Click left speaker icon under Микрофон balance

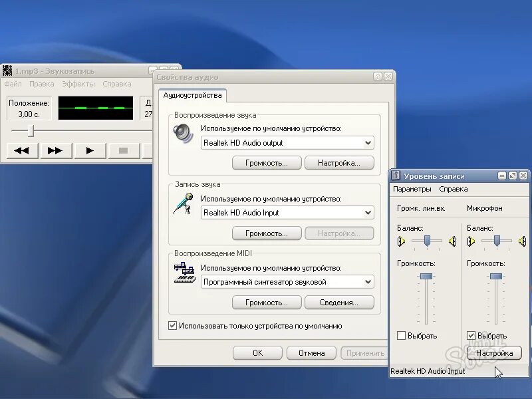coord(471,241)
